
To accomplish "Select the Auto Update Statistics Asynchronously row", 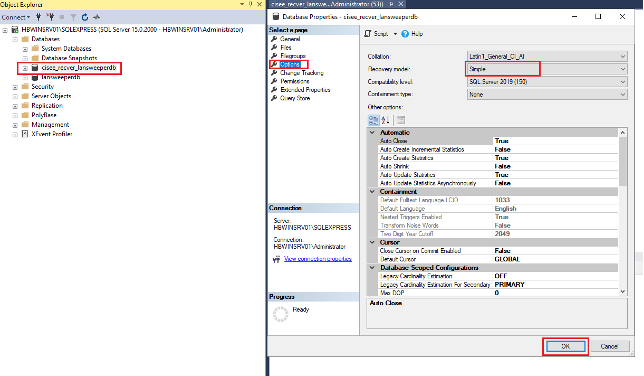I will pos(498,183).
